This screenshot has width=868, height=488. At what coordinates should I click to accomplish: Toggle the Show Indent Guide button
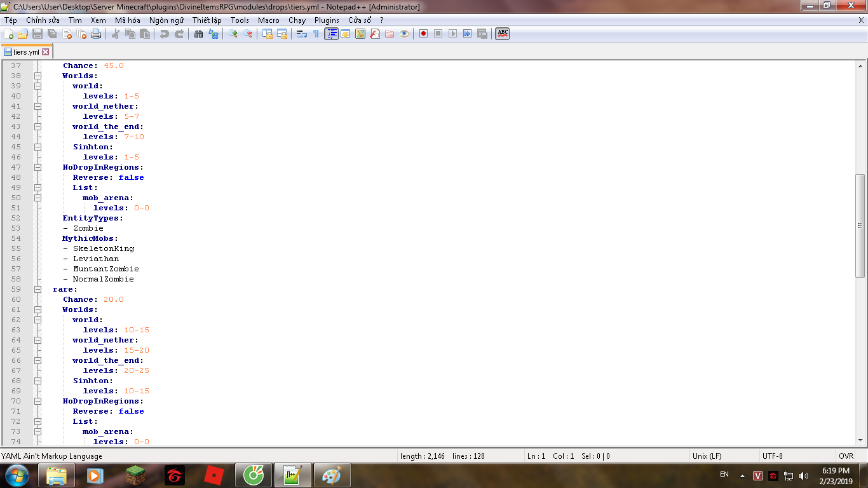pos(331,34)
